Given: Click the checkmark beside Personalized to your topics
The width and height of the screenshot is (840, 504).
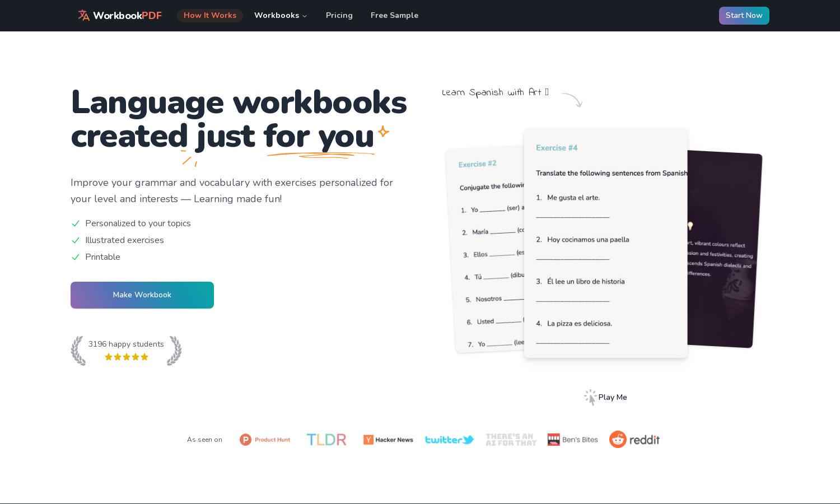Looking at the screenshot, I should (x=76, y=223).
